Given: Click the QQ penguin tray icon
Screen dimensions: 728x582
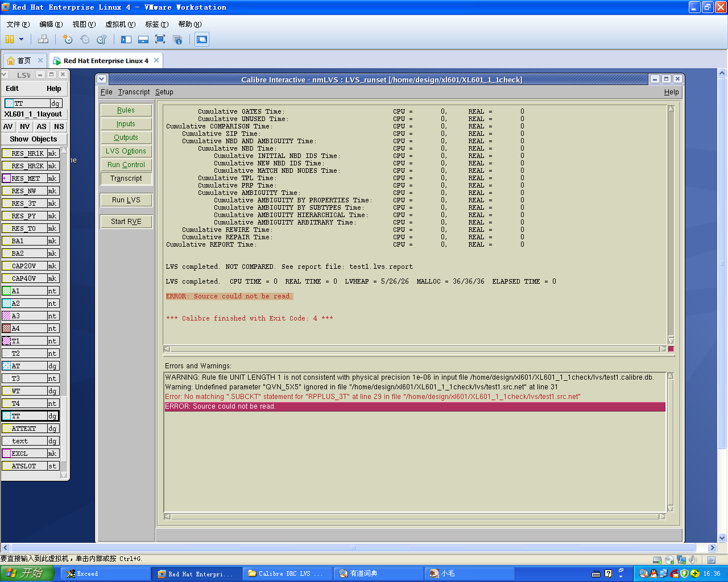Looking at the screenshot, I should (x=653, y=574).
